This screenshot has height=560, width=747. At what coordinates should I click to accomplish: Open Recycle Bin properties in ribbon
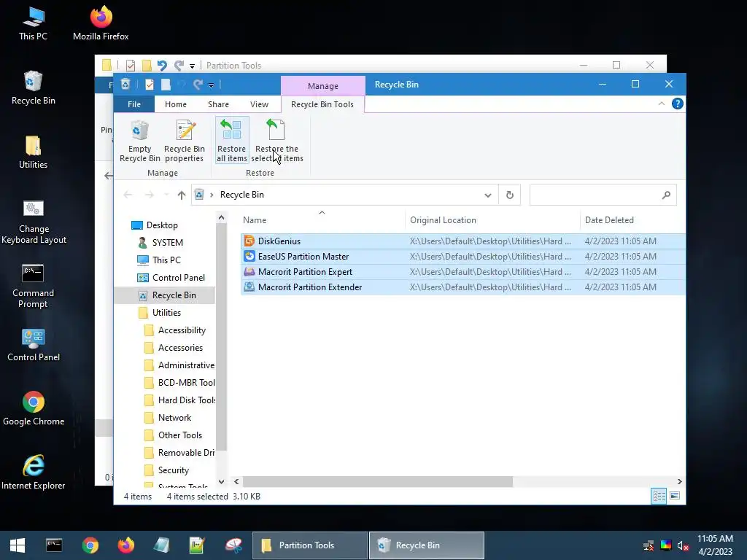pos(185,141)
